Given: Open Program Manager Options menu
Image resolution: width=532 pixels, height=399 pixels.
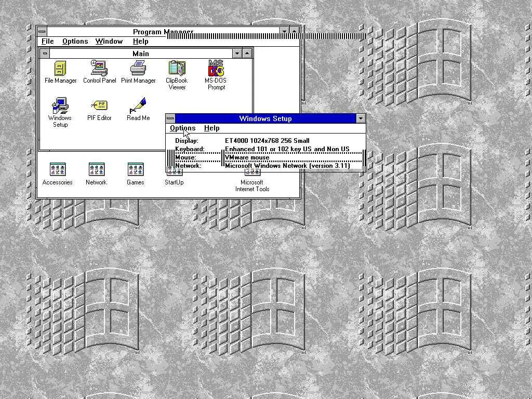Looking at the screenshot, I should point(75,42).
